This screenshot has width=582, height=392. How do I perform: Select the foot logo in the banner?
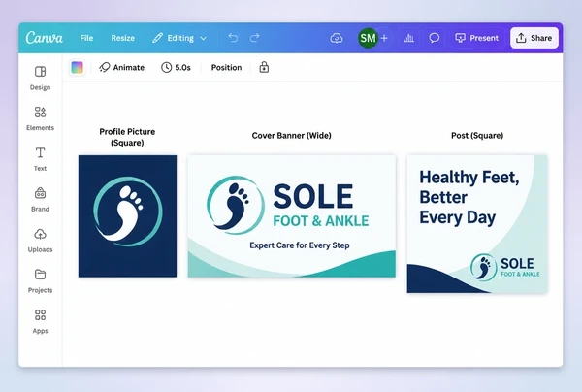click(x=236, y=205)
